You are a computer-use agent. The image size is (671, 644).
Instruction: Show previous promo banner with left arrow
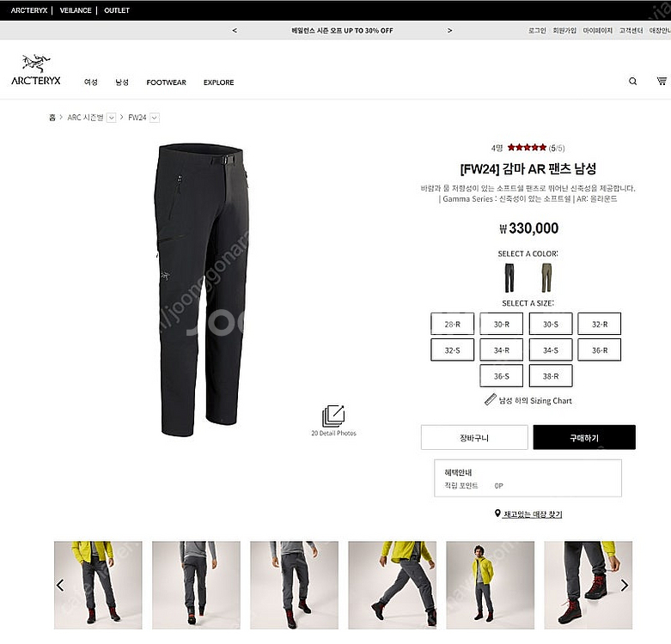(x=235, y=30)
